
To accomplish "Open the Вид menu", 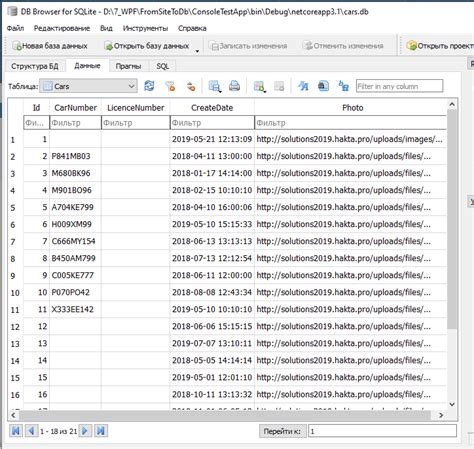I will tap(106, 28).
